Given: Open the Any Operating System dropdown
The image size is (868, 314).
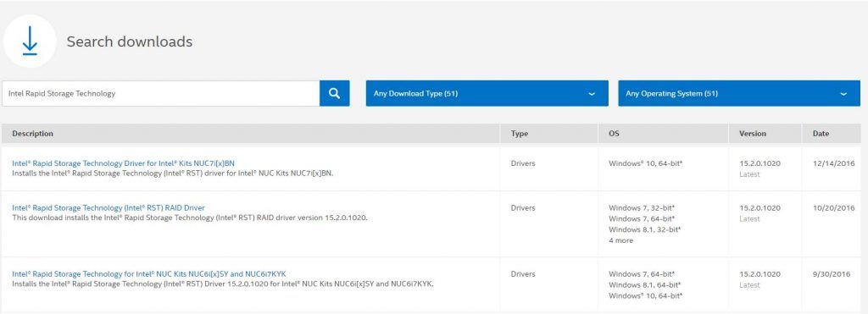Looking at the screenshot, I should 739,93.
